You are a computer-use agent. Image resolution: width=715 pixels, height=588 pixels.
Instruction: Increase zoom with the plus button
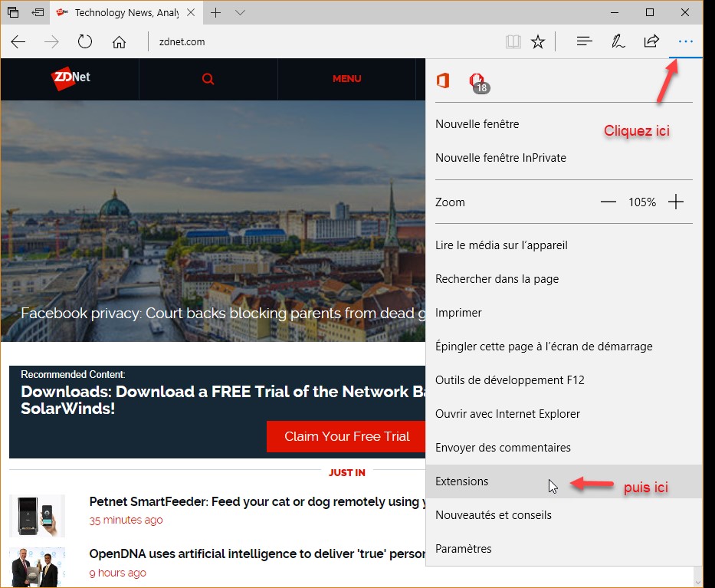(675, 202)
